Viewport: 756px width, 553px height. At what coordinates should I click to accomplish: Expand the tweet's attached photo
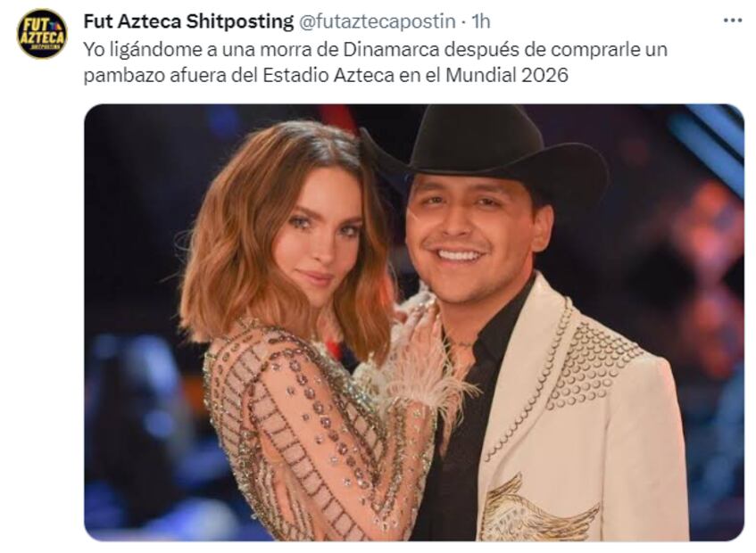(414, 322)
